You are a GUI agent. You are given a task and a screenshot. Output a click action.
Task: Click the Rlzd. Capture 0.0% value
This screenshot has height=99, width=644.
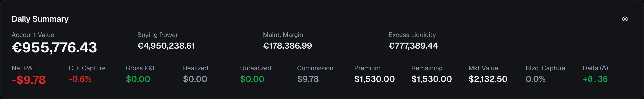tap(536, 79)
